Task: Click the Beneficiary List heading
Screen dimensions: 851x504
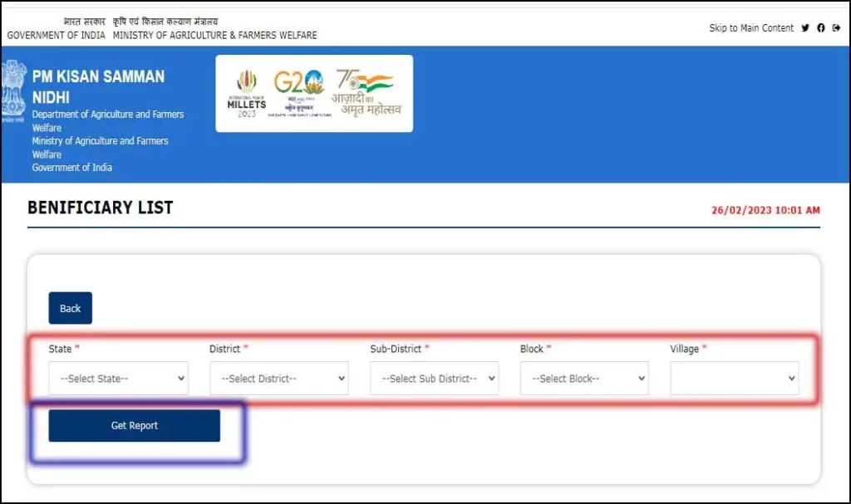Action: [100, 208]
